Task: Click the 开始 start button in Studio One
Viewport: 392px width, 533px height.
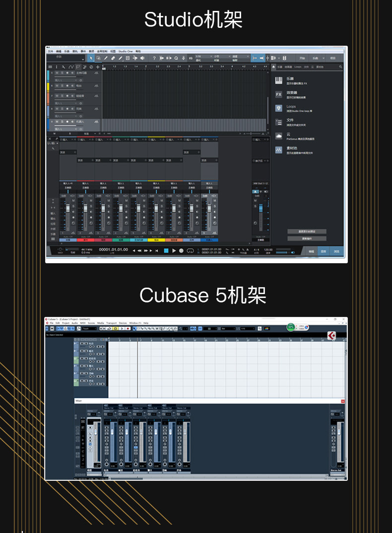Action: (x=302, y=58)
